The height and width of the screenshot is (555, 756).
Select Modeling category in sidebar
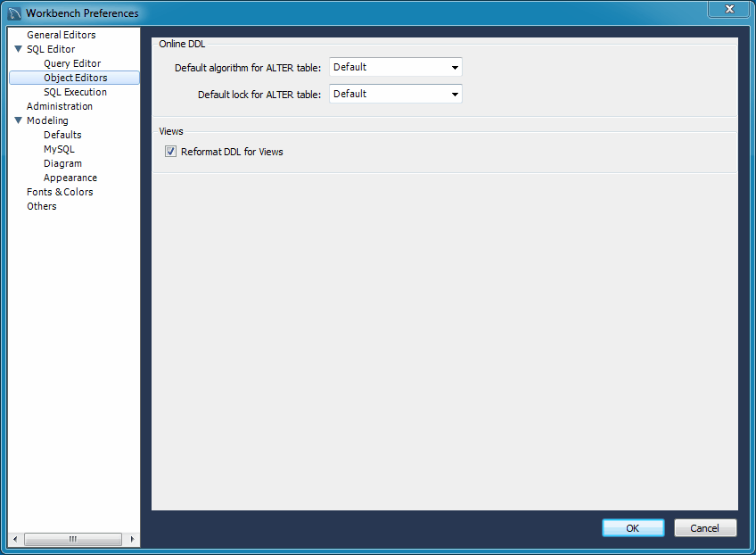click(47, 120)
